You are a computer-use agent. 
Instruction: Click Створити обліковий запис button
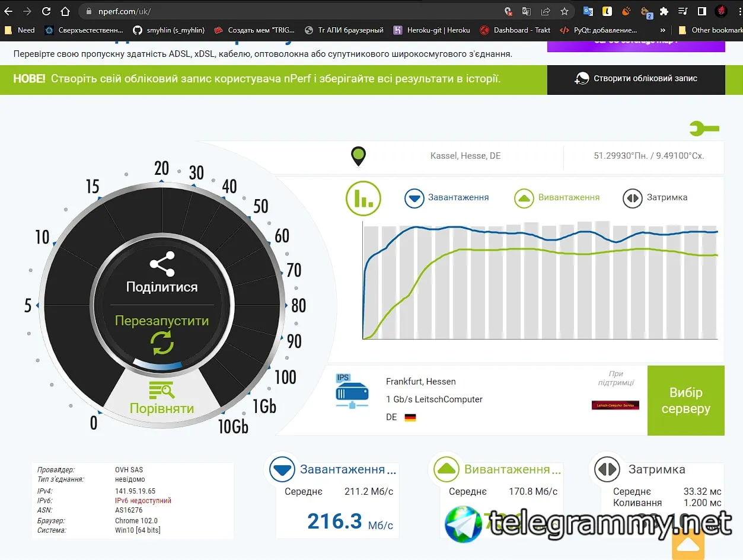point(636,79)
